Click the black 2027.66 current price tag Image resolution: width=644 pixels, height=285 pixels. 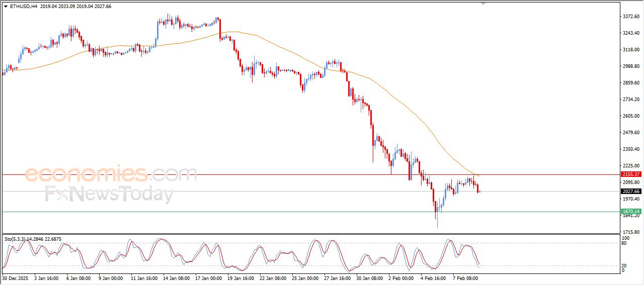630,191
